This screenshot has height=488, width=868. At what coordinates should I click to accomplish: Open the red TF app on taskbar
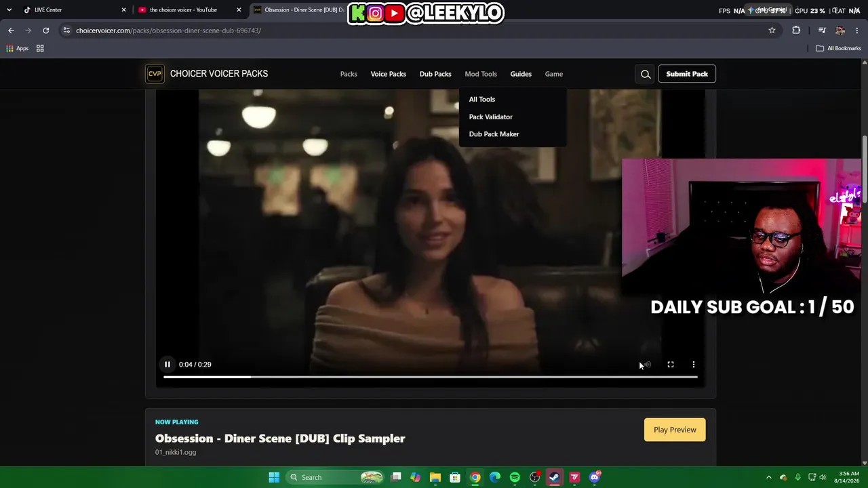pyautogui.click(x=574, y=477)
